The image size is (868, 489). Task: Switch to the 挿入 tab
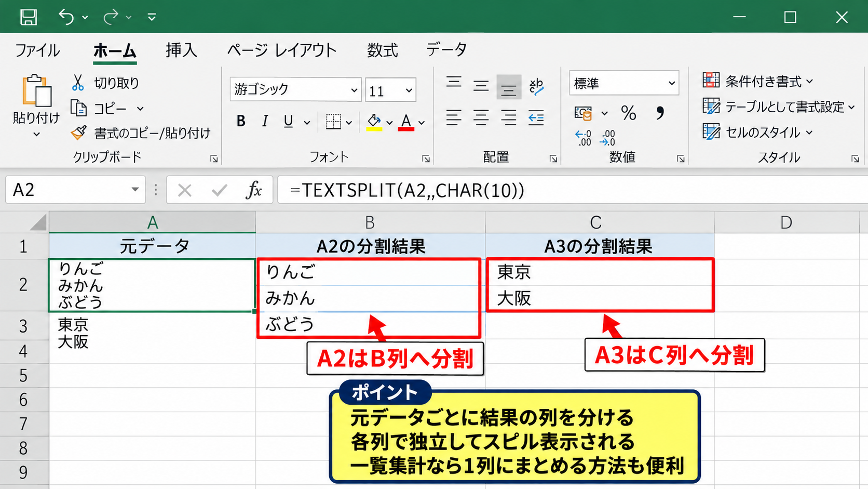(181, 50)
